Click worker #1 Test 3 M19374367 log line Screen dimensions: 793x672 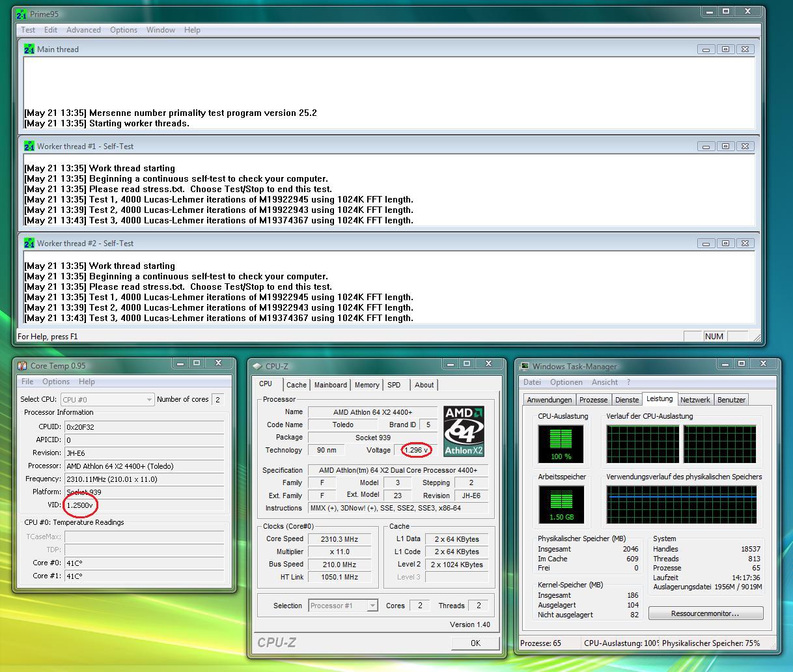click(x=219, y=220)
